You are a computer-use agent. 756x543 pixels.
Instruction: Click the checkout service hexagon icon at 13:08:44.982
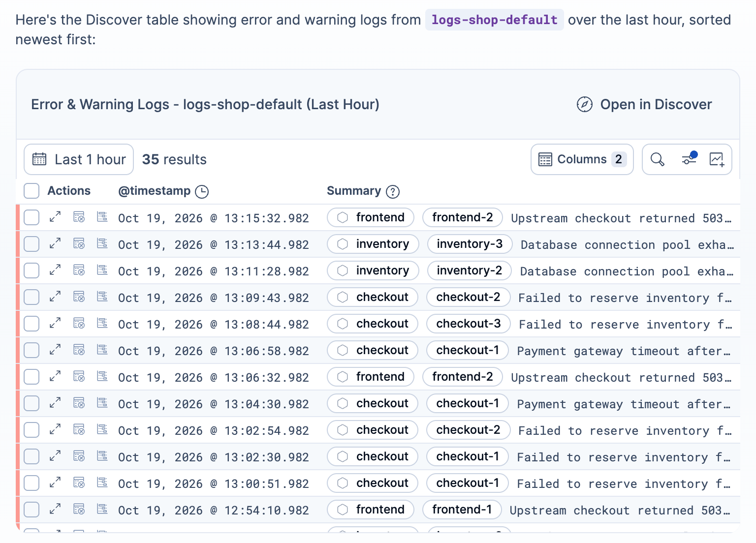(343, 324)
